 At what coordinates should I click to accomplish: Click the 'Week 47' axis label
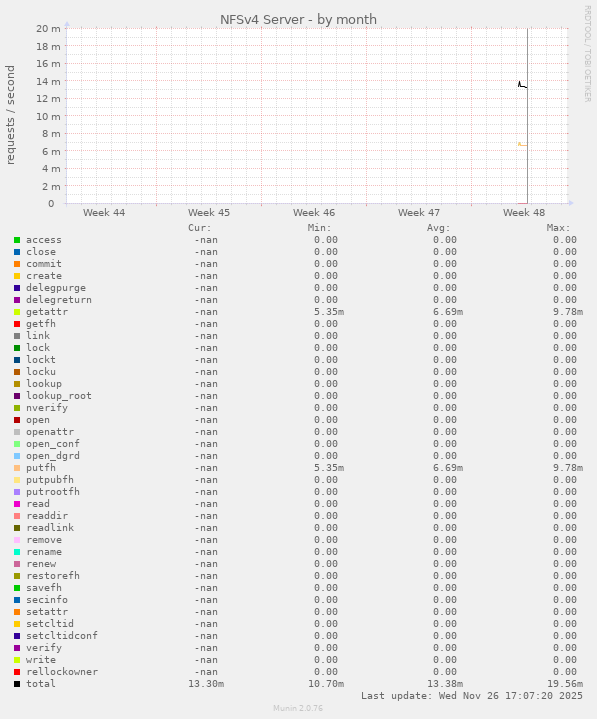419,213
